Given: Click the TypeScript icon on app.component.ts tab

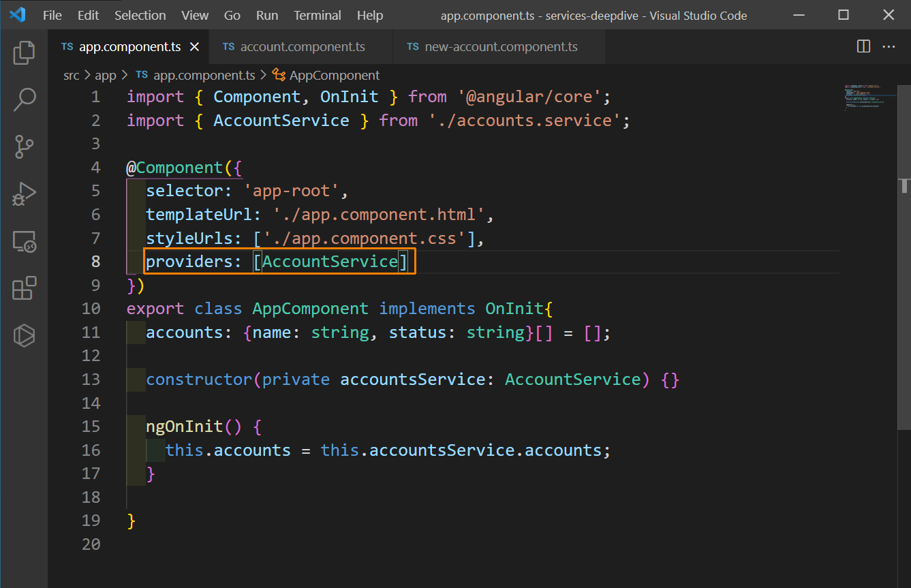Looking at the screenshot, I should 67,47.
